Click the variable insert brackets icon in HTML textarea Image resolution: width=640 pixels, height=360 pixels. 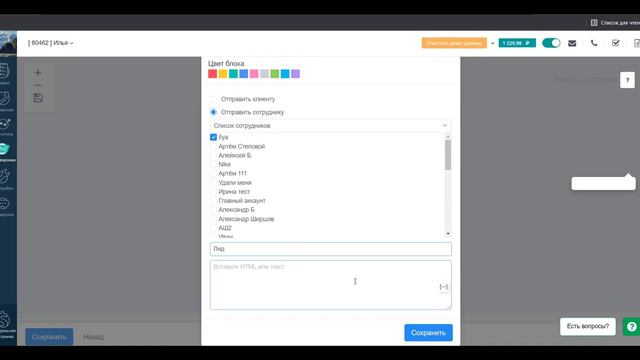[x=444, y=287]
